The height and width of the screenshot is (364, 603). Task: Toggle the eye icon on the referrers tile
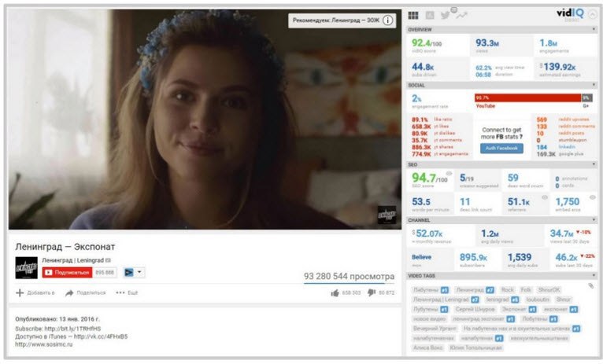coord(545,197)
